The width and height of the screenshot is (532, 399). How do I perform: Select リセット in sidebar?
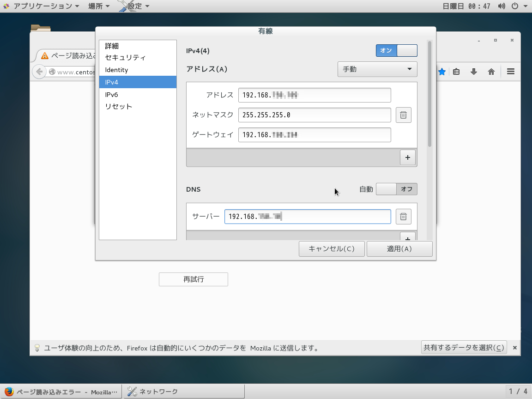138,107
